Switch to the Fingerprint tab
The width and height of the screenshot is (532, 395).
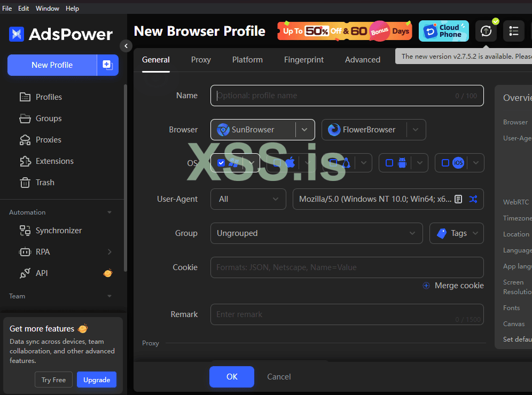point(304,60)
